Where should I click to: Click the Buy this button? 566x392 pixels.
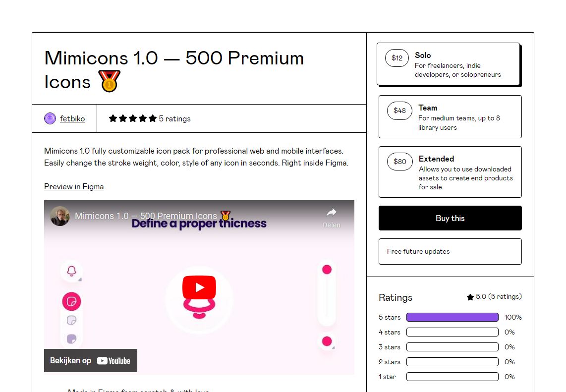click(x=450, y=218)
